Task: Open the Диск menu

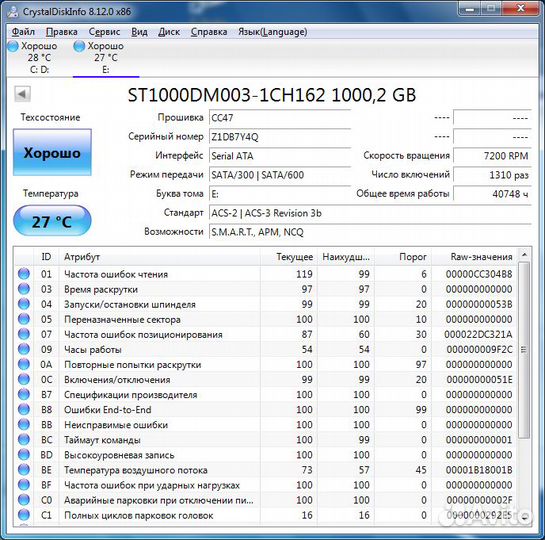Action: click(169, 32)
